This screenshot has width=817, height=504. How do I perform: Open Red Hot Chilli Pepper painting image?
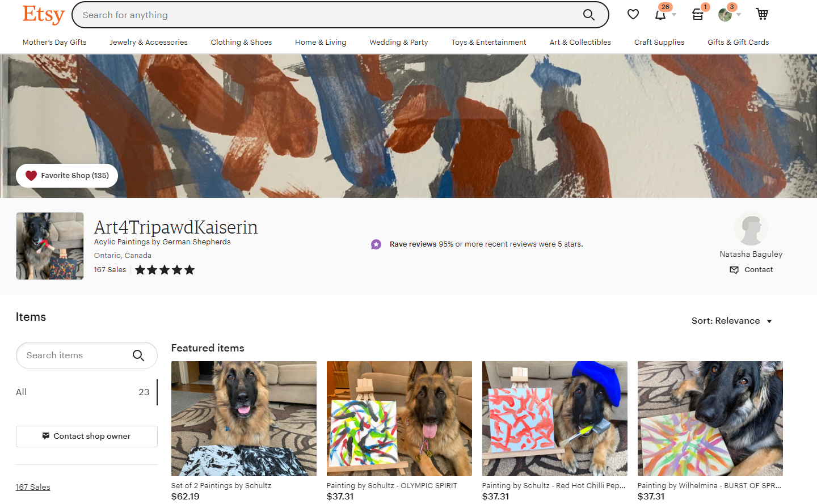555,418
